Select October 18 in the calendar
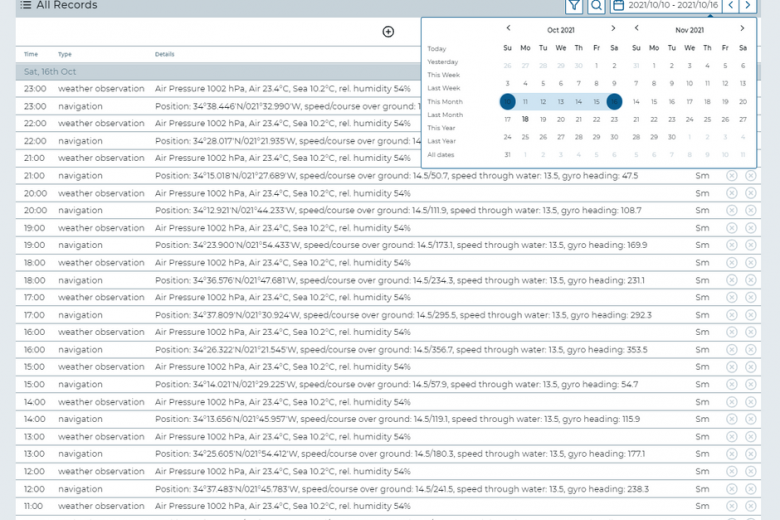This screenshot has height=520, width=780. [x=525, y=119]
